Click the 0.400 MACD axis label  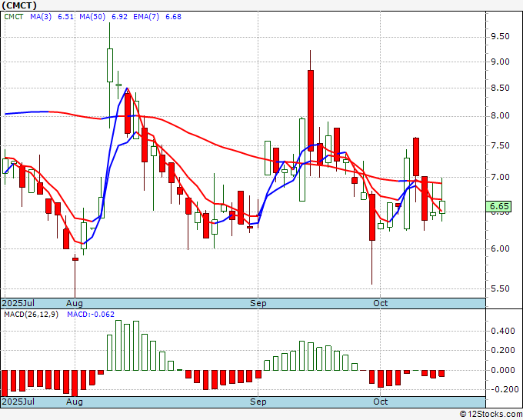coord(503,331)
